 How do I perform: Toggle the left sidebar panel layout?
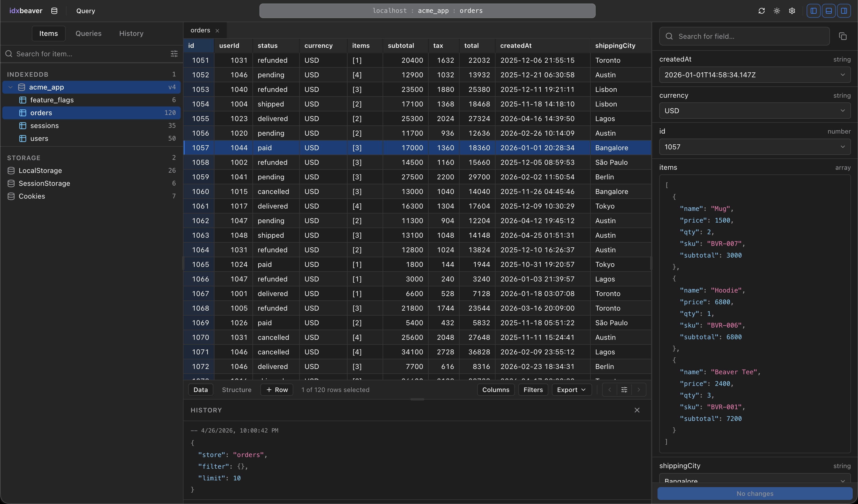[813, 11]
